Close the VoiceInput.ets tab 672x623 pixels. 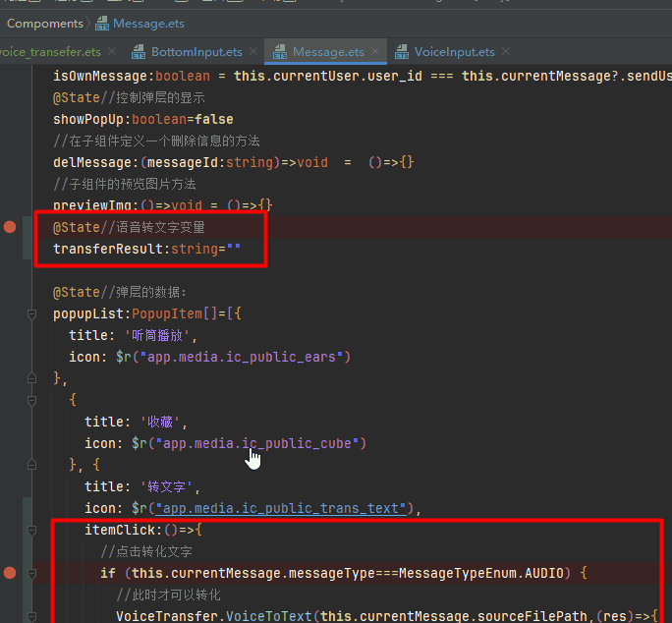tap(507, 52)
